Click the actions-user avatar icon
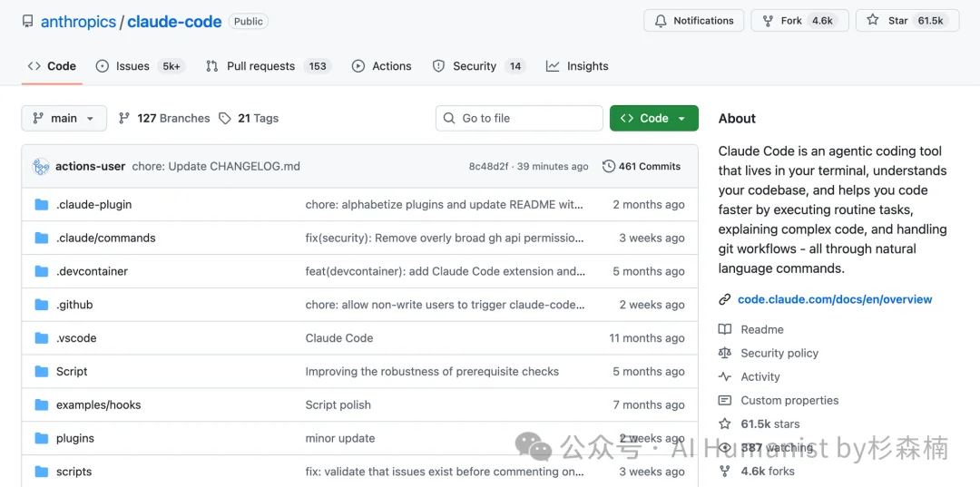The height and width of the screenshot is (487, 980). click(x=41, y=167)
